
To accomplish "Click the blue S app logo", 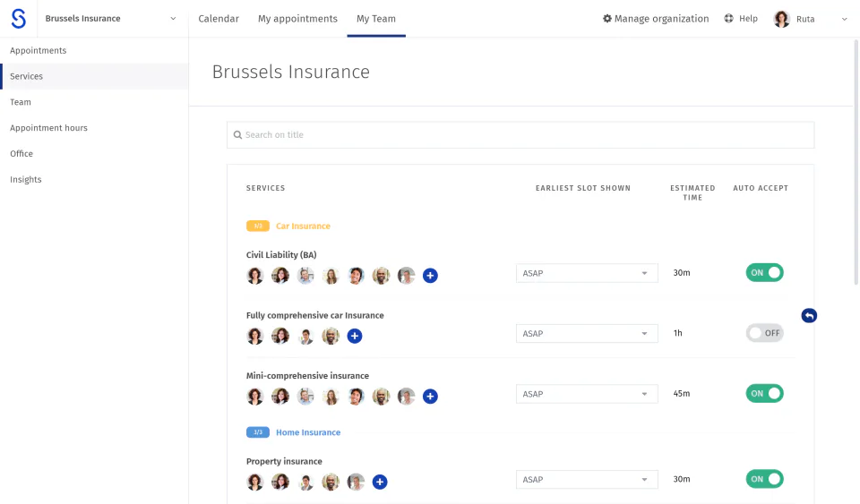I will click(x=19, y=19).
